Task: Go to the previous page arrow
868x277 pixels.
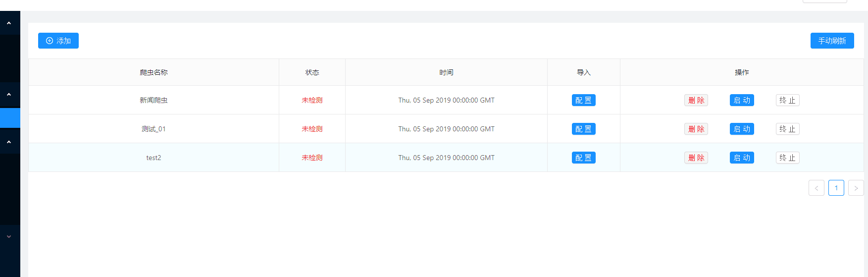Action: (x=817, y=188)
